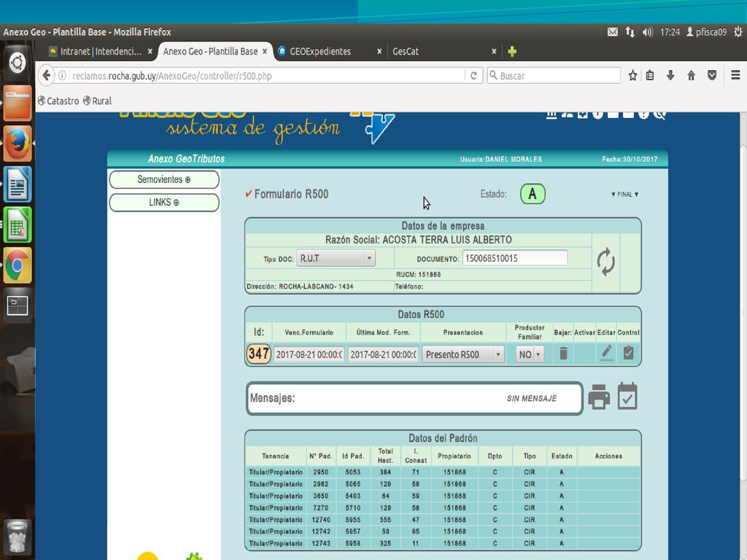Open the Productor Familiar dropdown showing NO
Screen dimensions: 747x560
coord(530,354)
